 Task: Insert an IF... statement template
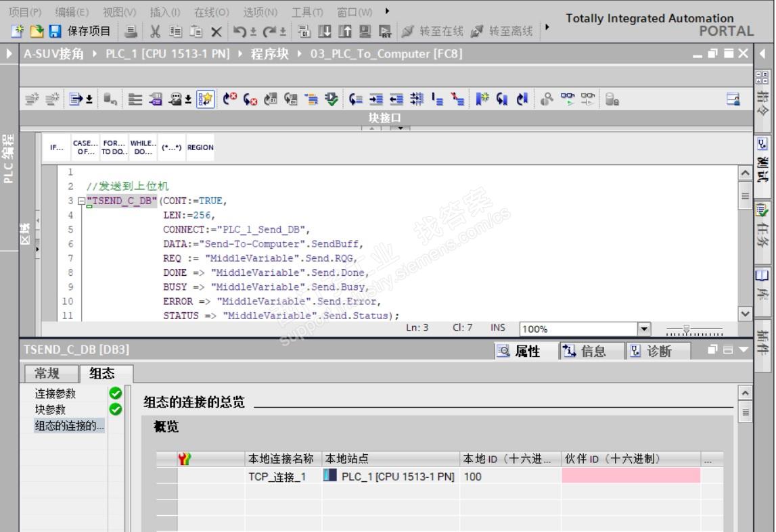pos(56,147)
